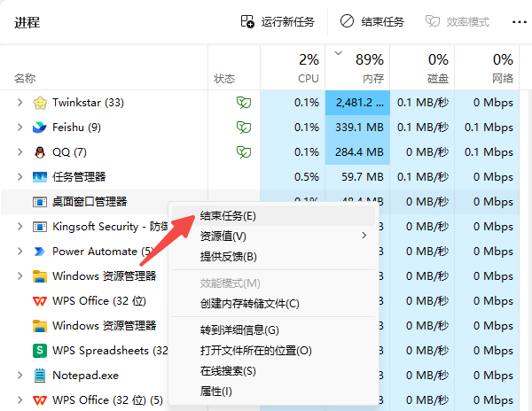Click the WPS Spreadsheets green icon

tap(40, 351)
